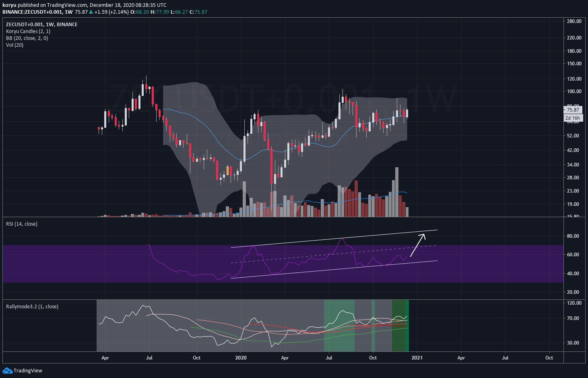Viewport: 588px width, 378px height.
Task: Click the 42.00 price axis label
Action: pos(573,150)
